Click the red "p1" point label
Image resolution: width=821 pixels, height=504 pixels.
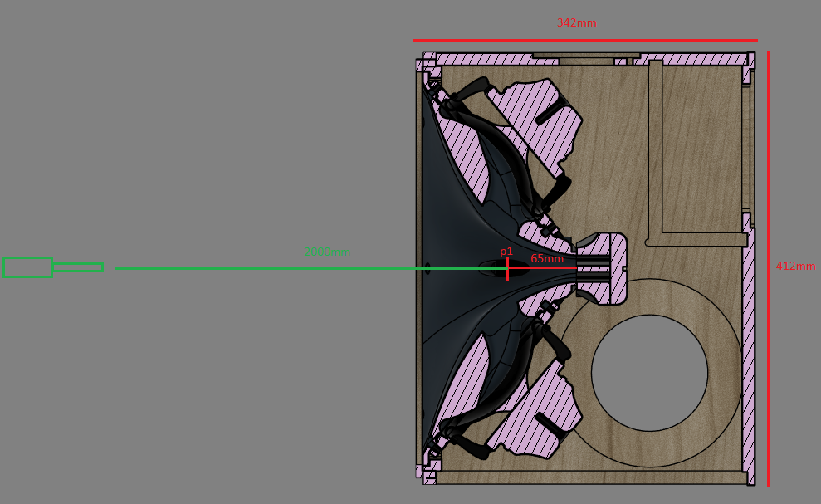(506, 252)
